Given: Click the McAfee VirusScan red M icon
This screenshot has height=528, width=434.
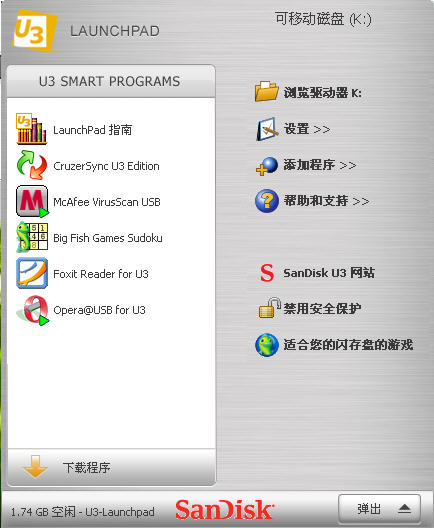Looking at the screenshot, I should [x=32, y=201].
